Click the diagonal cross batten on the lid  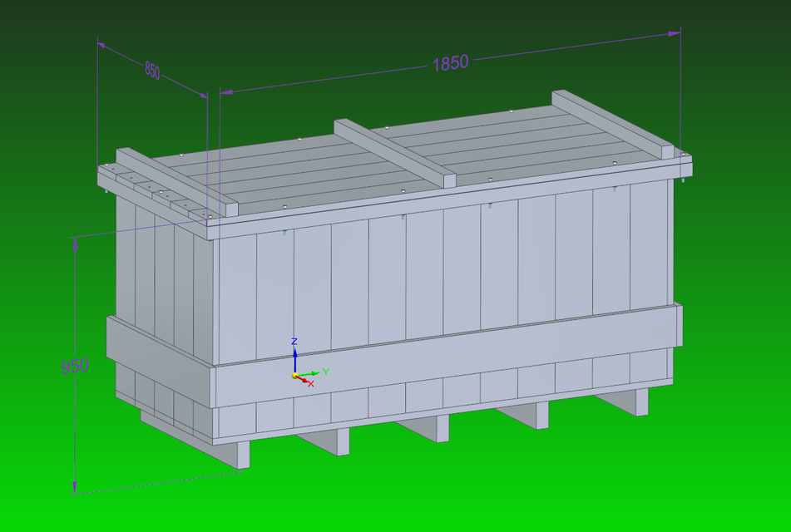coord(391,150)
